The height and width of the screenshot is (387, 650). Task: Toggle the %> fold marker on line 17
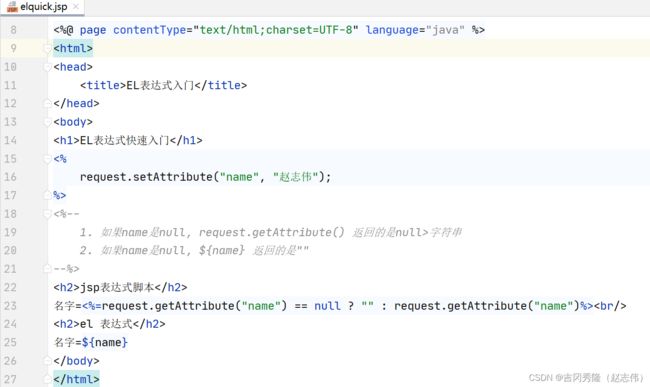point(47,196)
